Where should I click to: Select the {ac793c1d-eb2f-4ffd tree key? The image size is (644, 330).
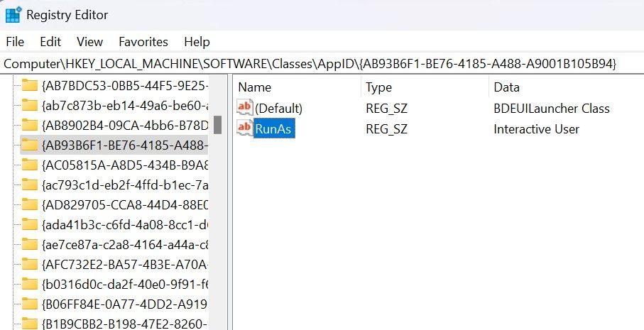point(124,185)
